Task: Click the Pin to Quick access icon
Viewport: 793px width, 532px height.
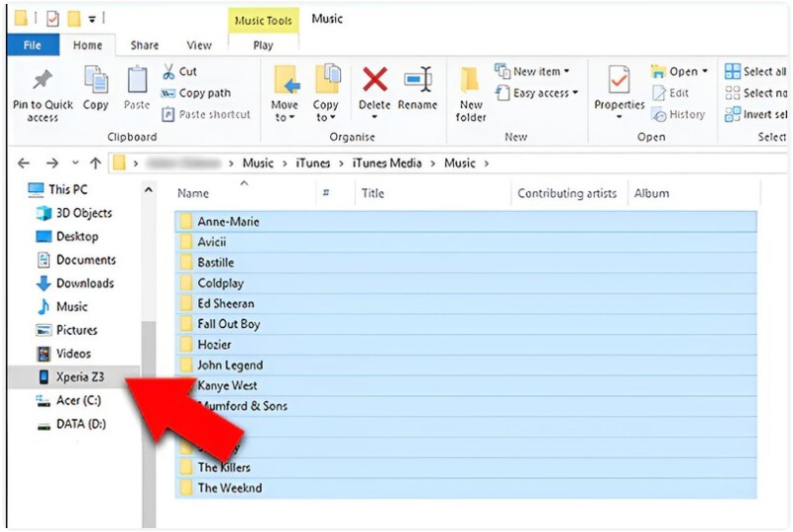Action: coord(42,81)
